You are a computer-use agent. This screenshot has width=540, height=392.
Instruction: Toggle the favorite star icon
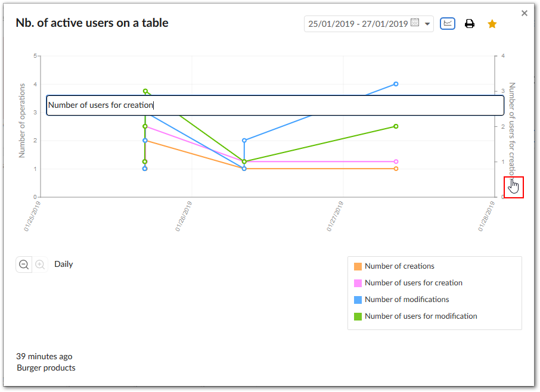[492, 24]
